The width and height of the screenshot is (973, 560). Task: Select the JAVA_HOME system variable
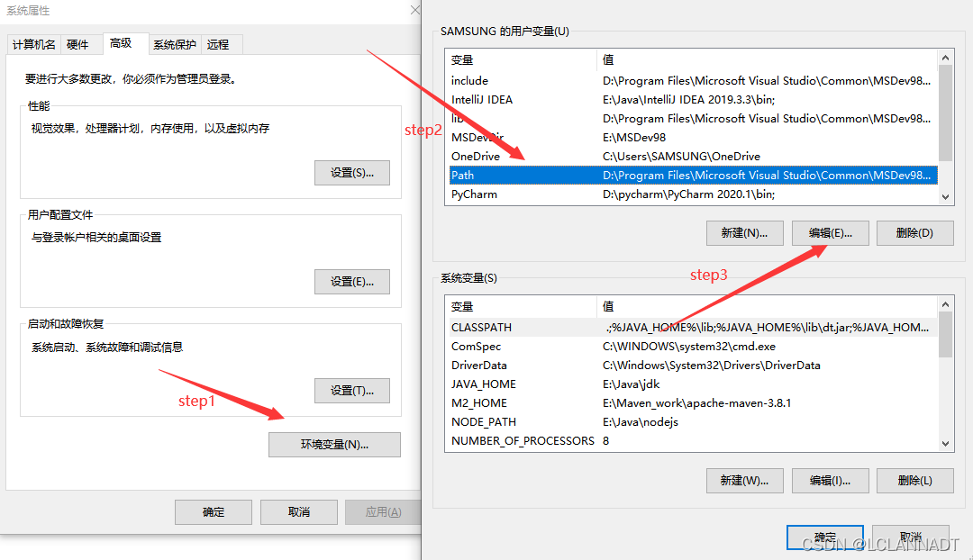tap(693, 384)
